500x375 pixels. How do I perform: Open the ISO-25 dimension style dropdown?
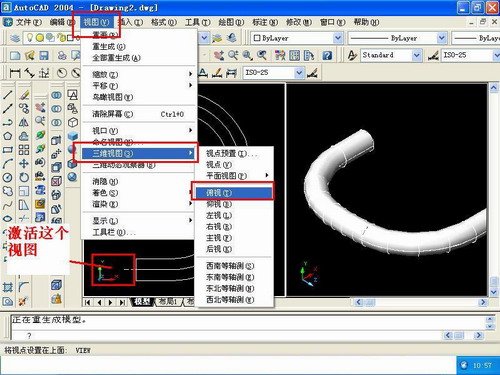coord(274,72)
